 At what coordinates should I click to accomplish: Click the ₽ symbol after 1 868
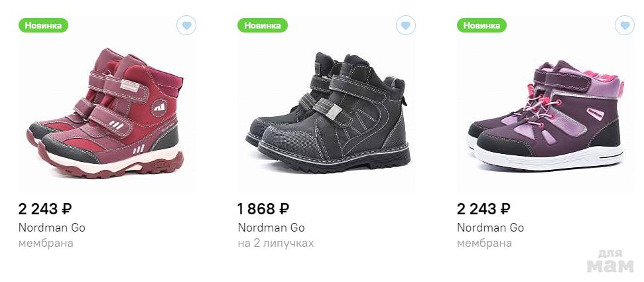pyautogui.click(x=284, y=209)
